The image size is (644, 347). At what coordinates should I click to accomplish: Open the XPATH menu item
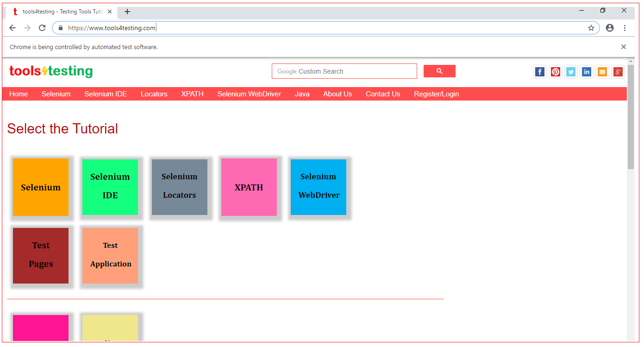(x=193, y=94)
